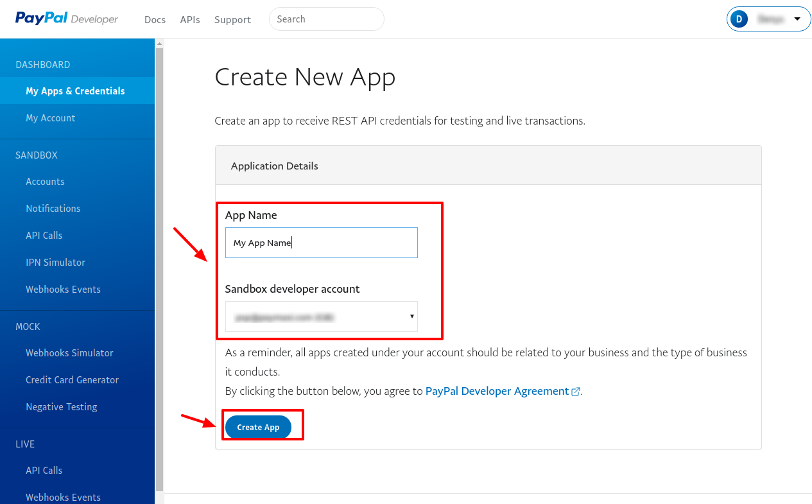Screen dimensions: 812x504
Task: Select My Apps & Credentials in sidebar
Action: click(x=77, y=91)
